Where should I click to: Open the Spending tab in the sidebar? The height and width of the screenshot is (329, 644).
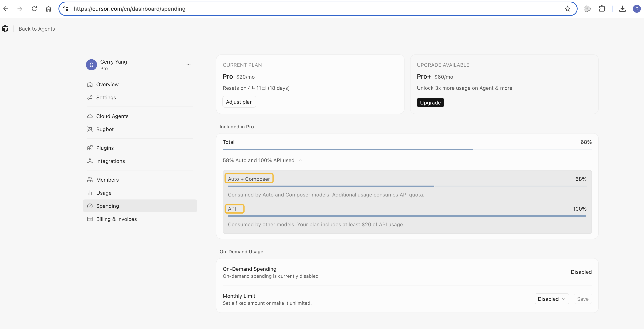pos(108,206)
